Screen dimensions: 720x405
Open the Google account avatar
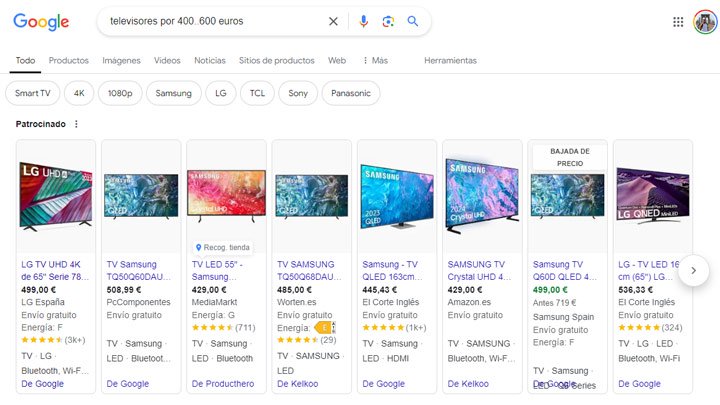pos(705,22)
